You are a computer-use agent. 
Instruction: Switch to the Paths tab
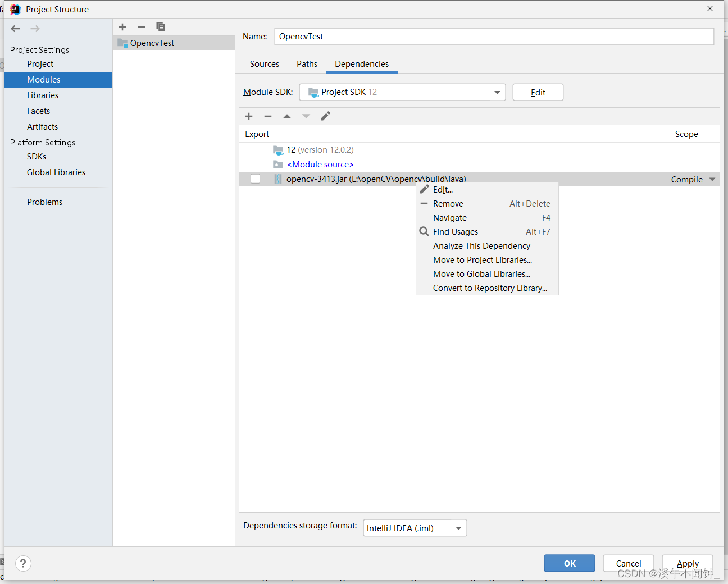tap(307, 64)
